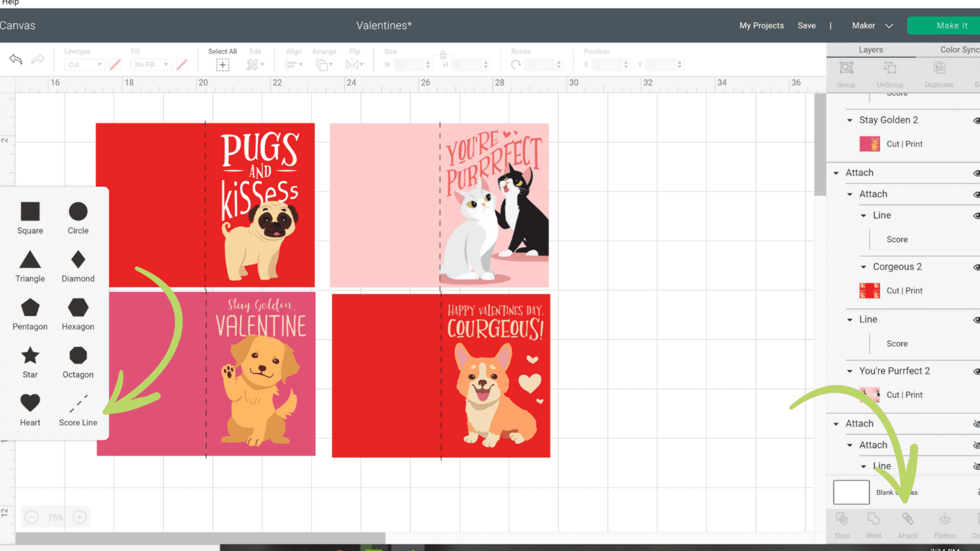Toggle visibility of the Corgeous 2 layer
Image resolution: width=980 pixels, height=551 pixels.
click(976, 267)
